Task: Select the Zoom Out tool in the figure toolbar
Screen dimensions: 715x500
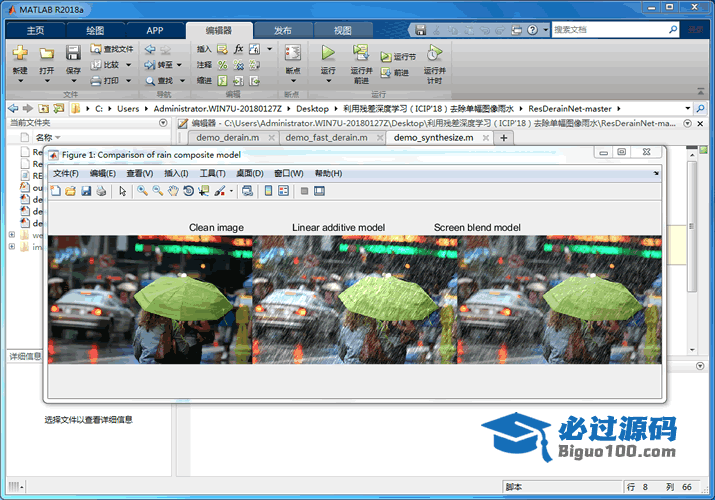Action: tap(158, 191)
